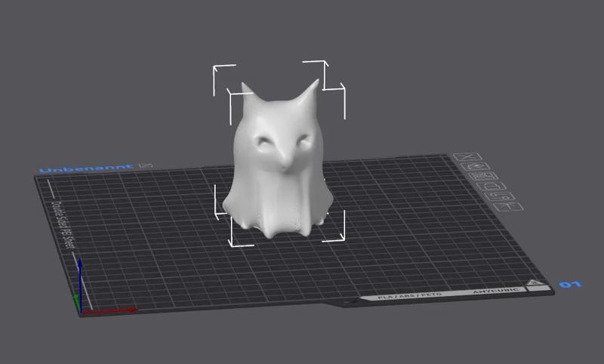Viewport: 604px width, 364px height.
Task: Click the bottom icon in the plate icon column
Action: [x=508, y=206]
